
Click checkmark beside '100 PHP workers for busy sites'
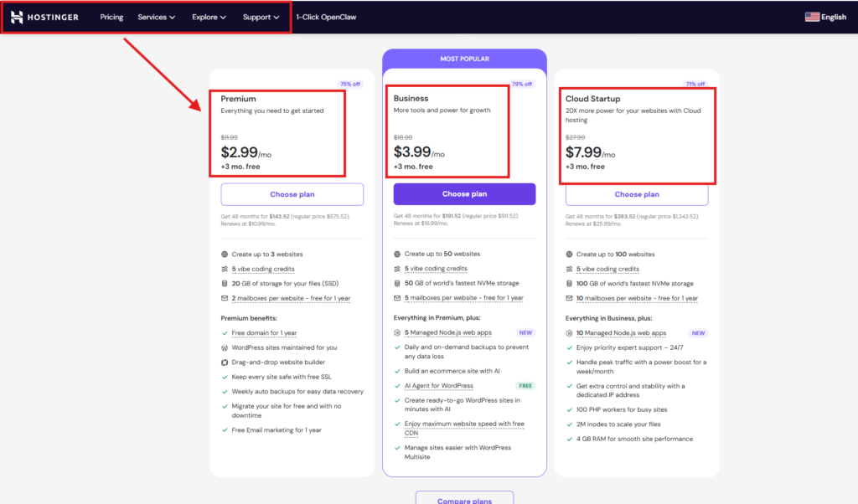pyautogui.click(x=569, y=410)
